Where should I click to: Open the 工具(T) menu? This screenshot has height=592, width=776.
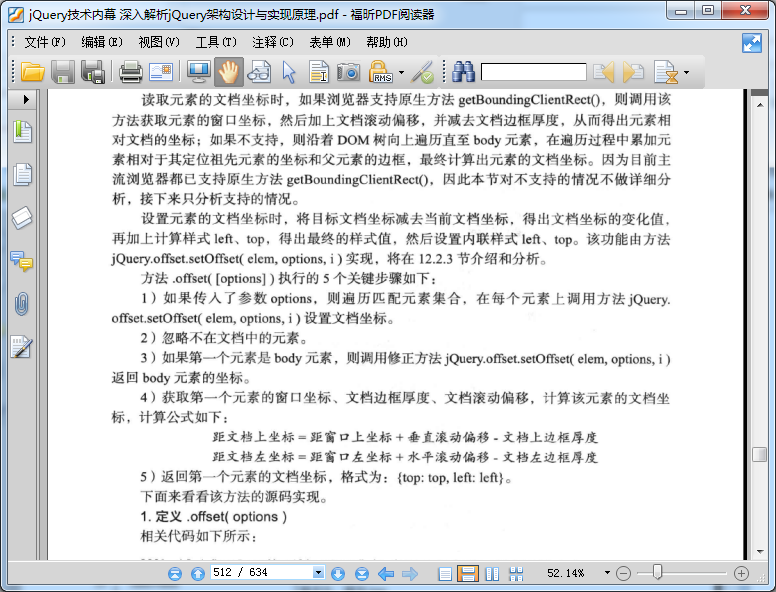[x=216, y=43]
